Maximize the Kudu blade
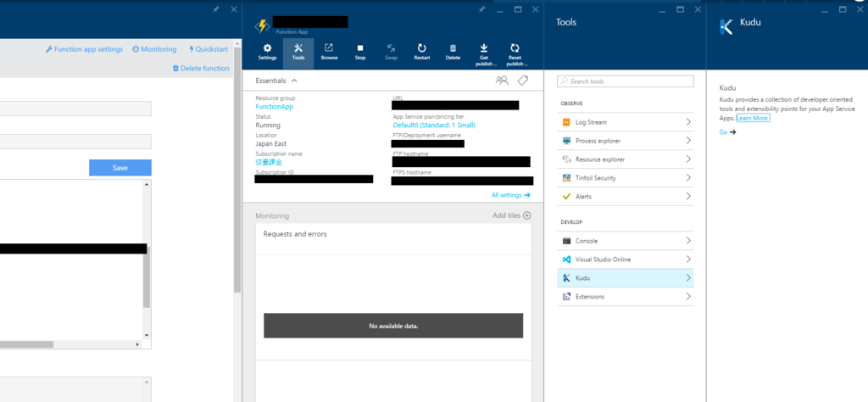The width and height of the screenshot is (868, 402). pyautogui.click(x=843, y=9)
